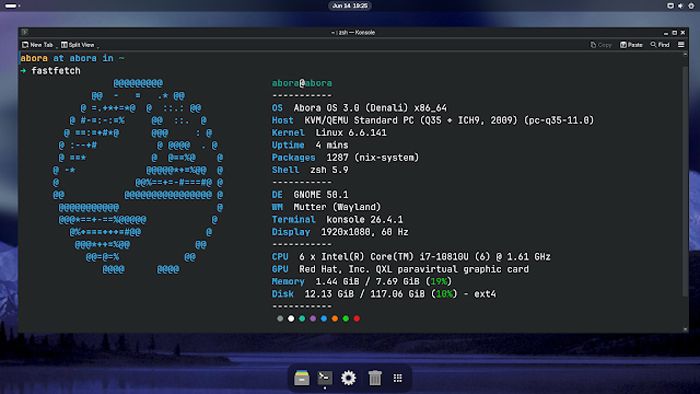Click the network icon in top bar

tap(670, 6)
